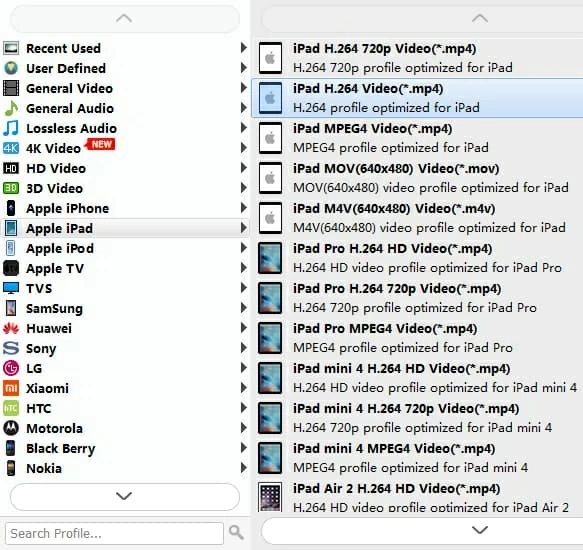Viewport: 583px width, 550px height.
Task: Click the Nokia phone icon
Action: click(x=11, y=469)
